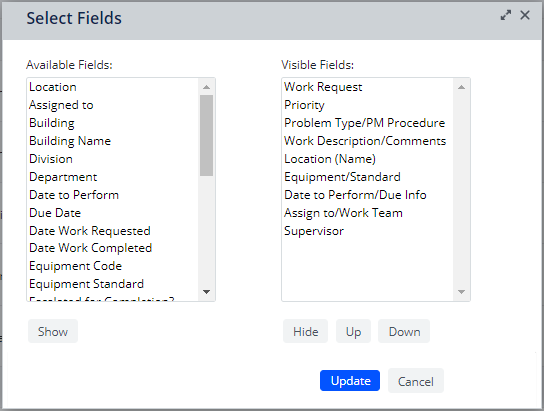This screenshot has height=411, width=544.
Task: Select the Due Date field
Action: [113, 213]
